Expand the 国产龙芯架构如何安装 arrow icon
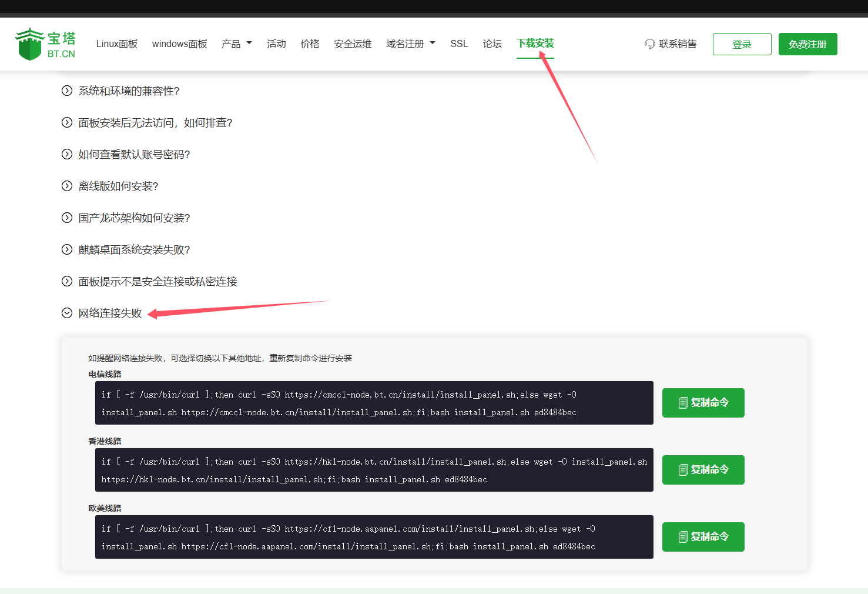Image resolution: width=868 pixels, height=594 pixels. 67,218
